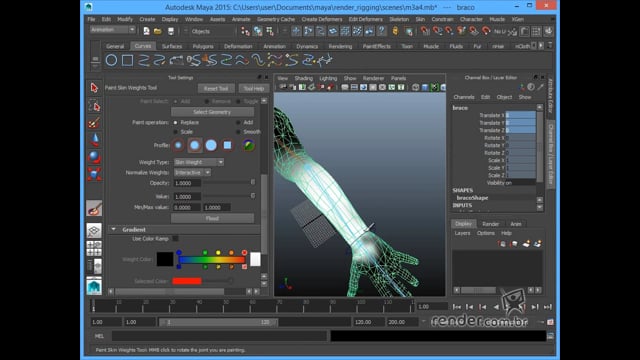Viewport: 640px width, 360px height.
Task: Enable the Use Color Ramp checkbox
Action: tap(175, 238)
